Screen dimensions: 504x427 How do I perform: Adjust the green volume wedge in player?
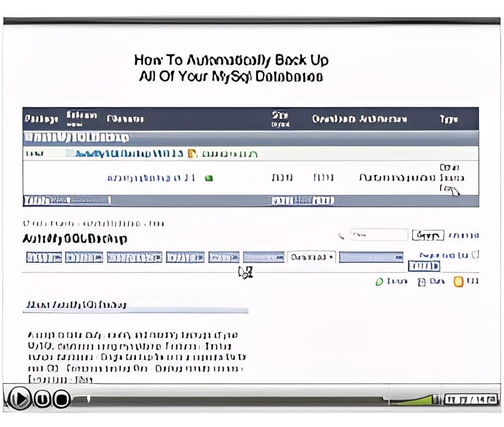[410, 400]
